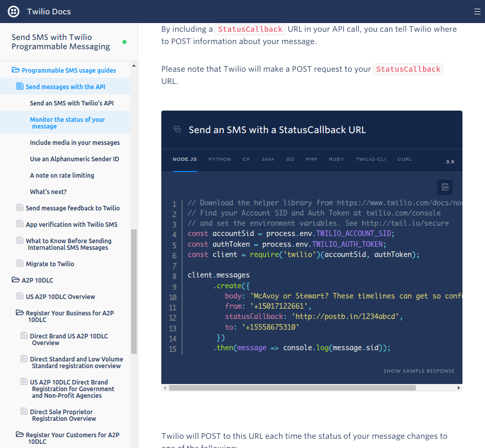
Task: Open US A2P 10DLC Overview page
Action: (x=60, y=296)
